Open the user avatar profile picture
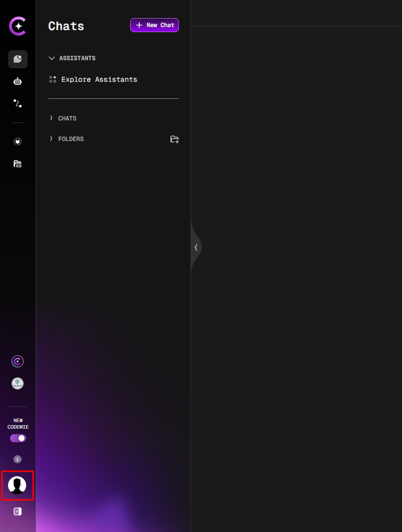Viewport: 402px width, 532px height. [x=18, y=485]
